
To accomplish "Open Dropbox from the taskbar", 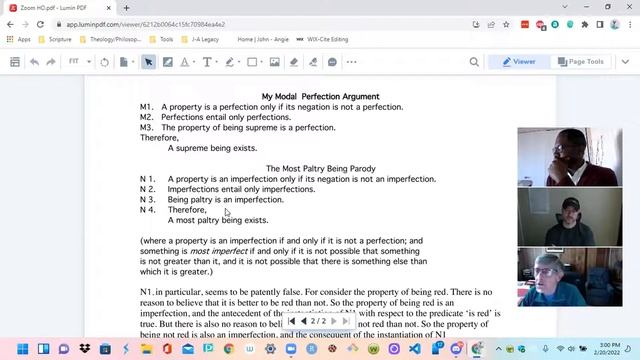I will coord(84,349).
